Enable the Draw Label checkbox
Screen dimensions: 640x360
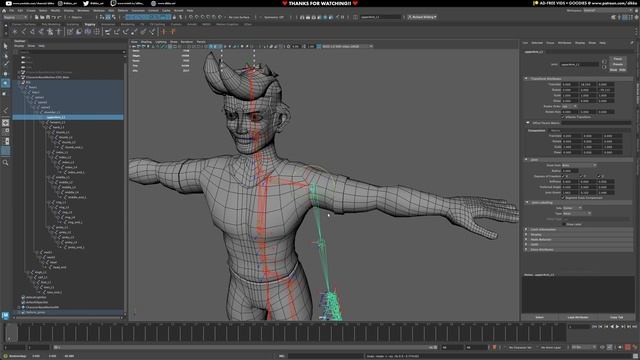point(564,224)
